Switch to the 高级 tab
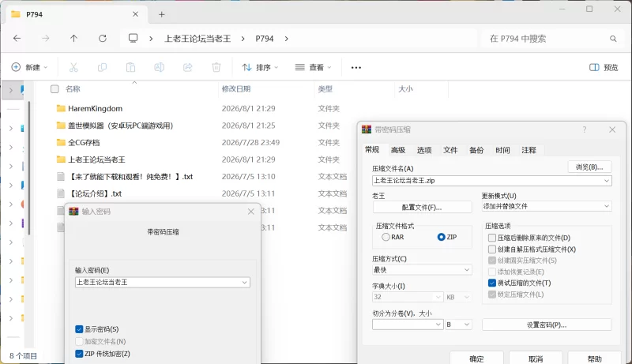The image size is (632, 364). [398, 150]
